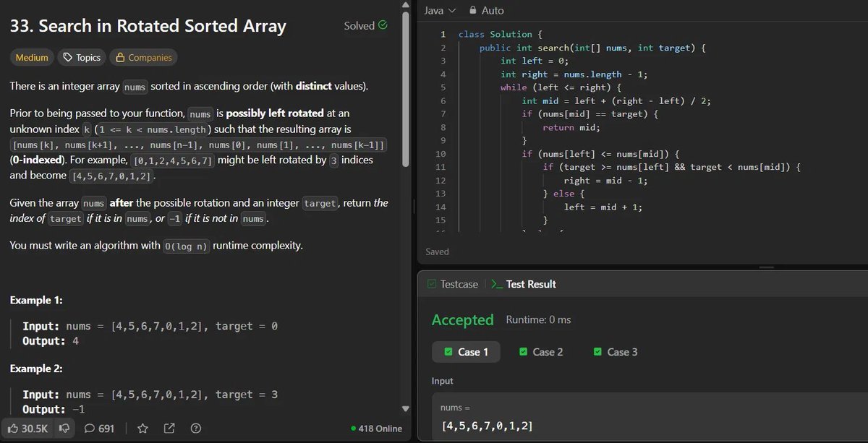Viewport: 868px width, 443px height.
Task: Click the green check icon on Case 3
Action: tap(597, 352)
